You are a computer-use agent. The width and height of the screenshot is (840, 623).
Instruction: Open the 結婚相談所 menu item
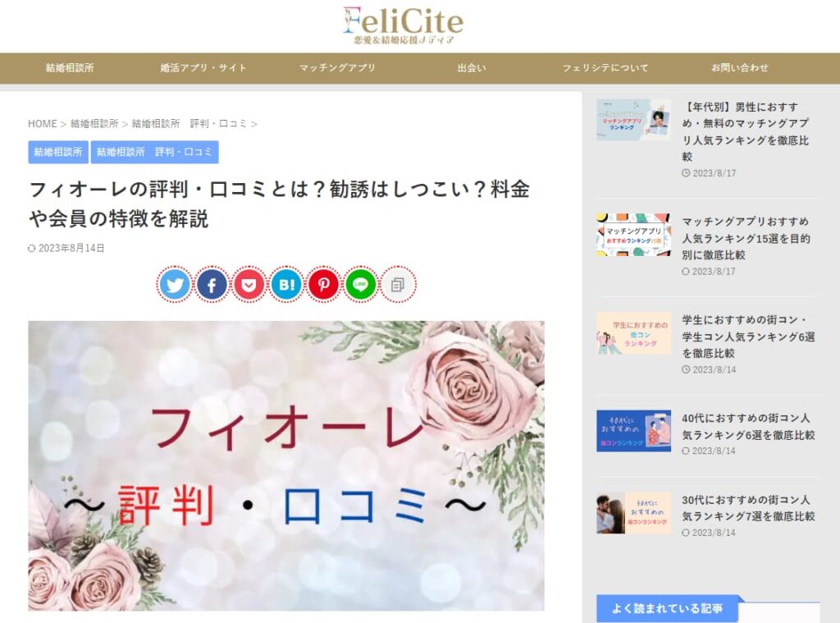tap(70, 67)
